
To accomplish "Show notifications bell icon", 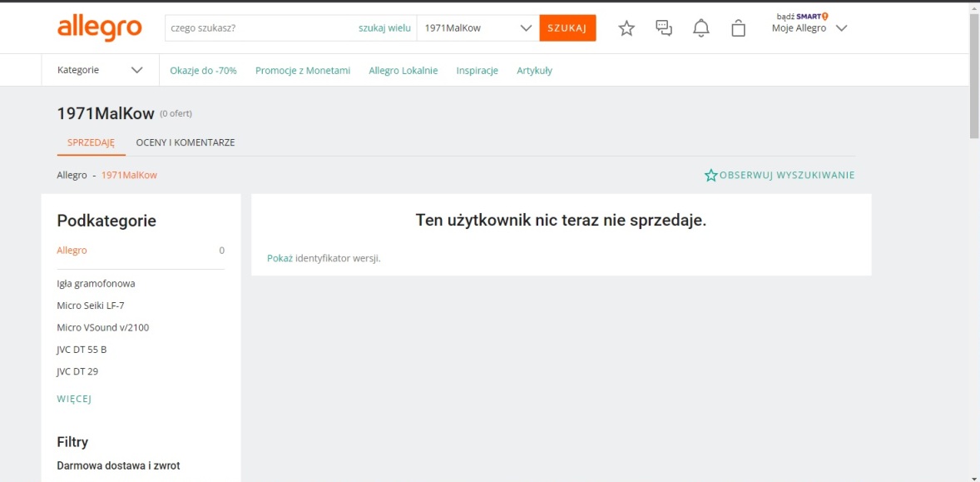I will (x=701, y=28).
